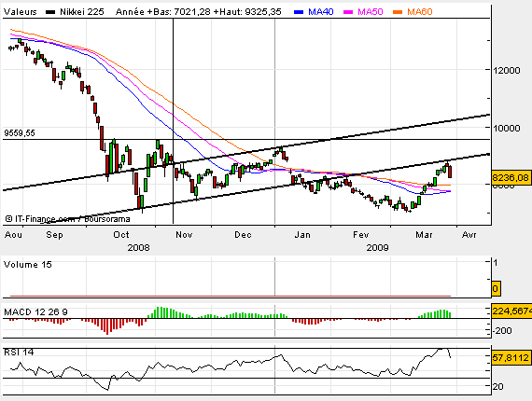Click the Nov month label
The height and width of the screenshot is (401, 532).
click(184, 235)
